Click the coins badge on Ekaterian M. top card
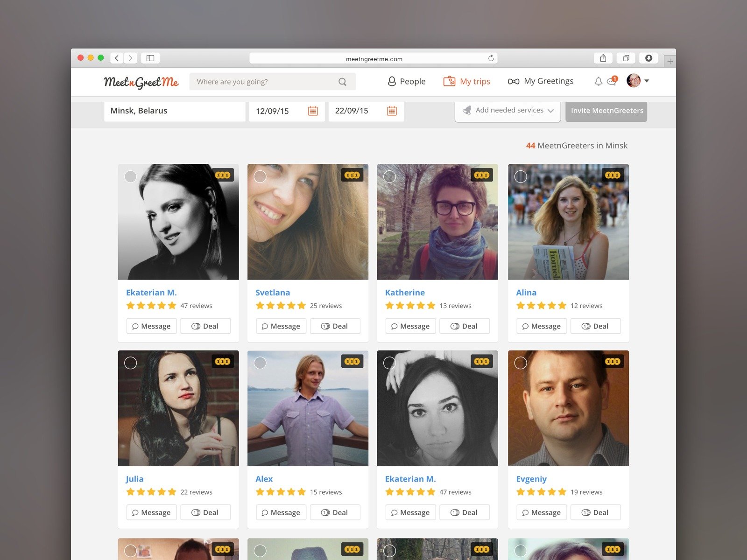 (x=223, y=175)
